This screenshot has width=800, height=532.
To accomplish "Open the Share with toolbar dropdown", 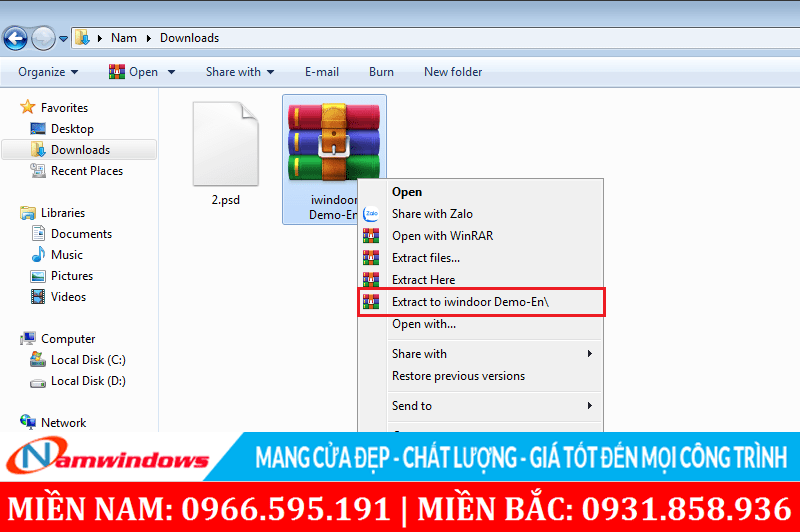I will pos(240,72).
